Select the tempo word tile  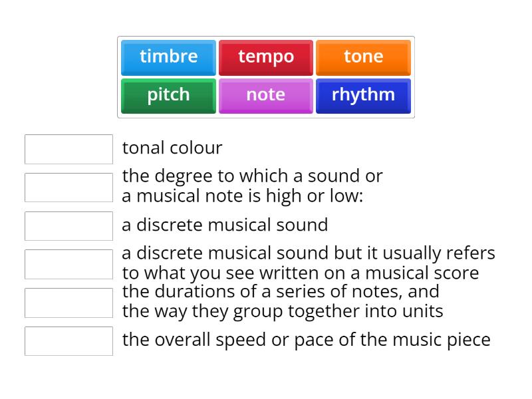click(265, 57)
